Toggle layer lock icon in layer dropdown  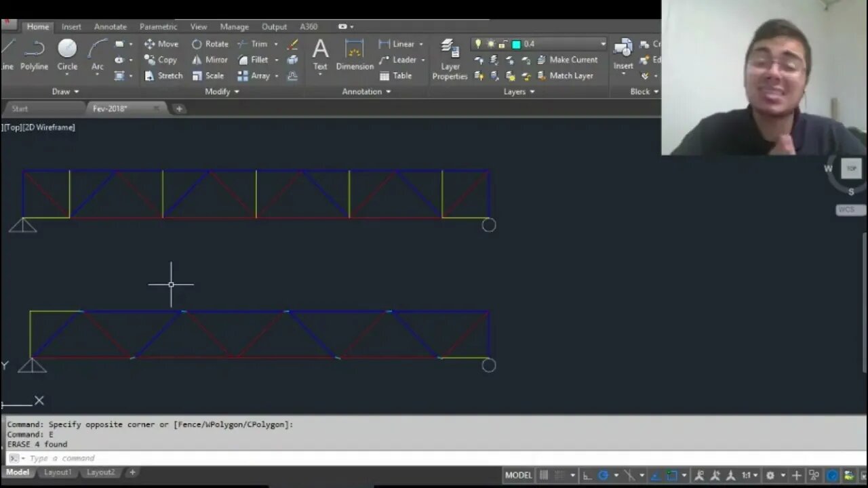(502, 44)
